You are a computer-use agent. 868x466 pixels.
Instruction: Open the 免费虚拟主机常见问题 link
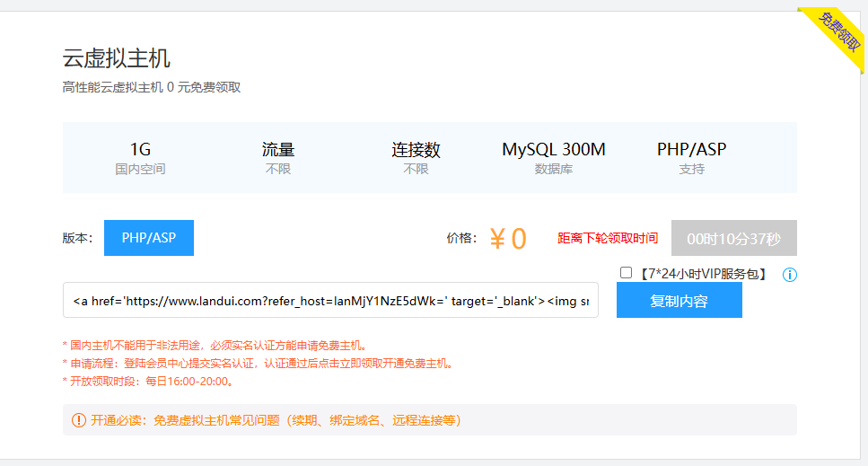point(307,420)
